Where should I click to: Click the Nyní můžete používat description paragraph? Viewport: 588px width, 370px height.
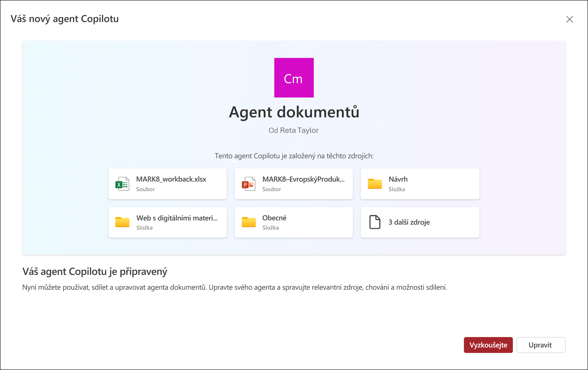point(235,287)
